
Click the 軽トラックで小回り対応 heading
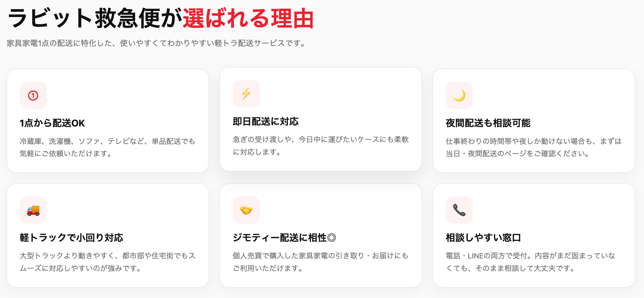tap(72, 238)
